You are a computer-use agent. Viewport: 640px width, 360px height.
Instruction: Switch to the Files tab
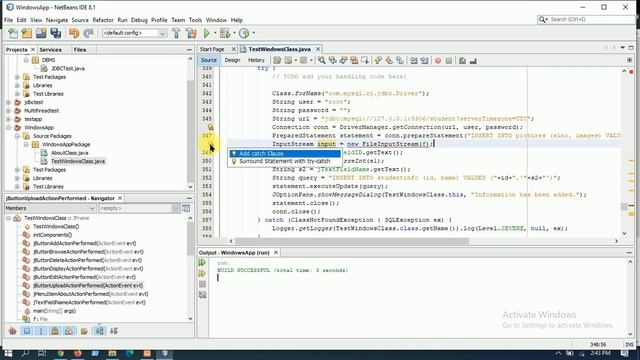tap(80, 49)
